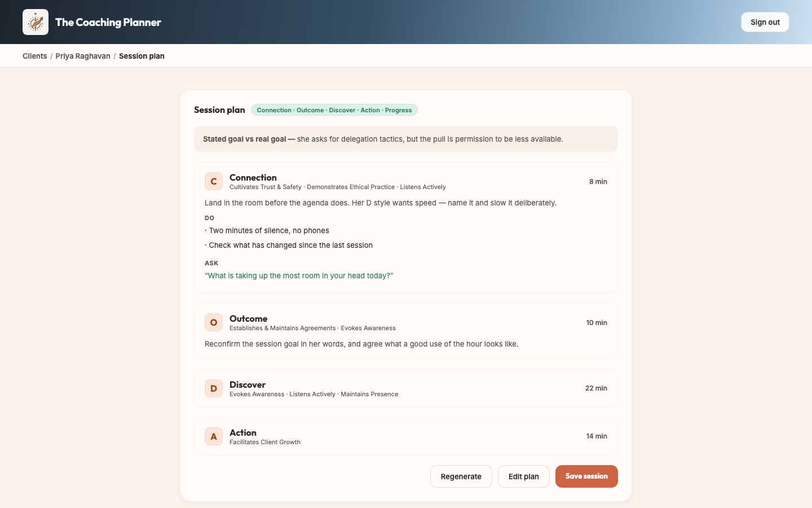Click 'Facilitates Client Growth' subtitle

pos(265,442)
